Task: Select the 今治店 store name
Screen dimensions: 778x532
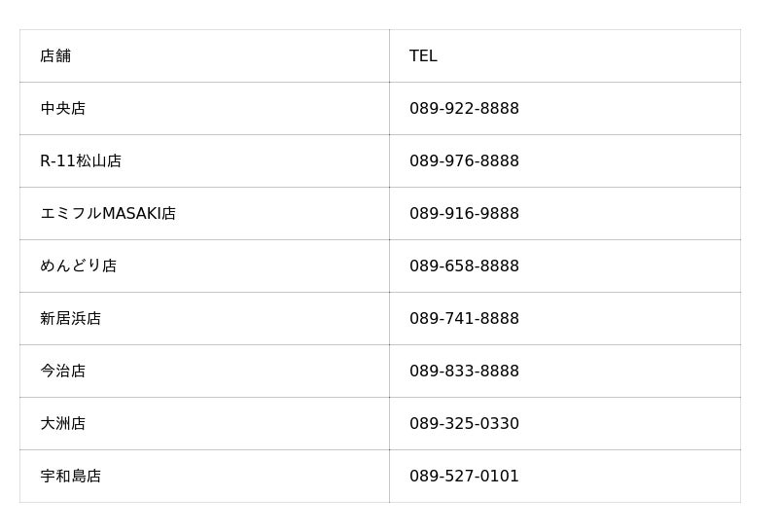Action: coord(63,372)
